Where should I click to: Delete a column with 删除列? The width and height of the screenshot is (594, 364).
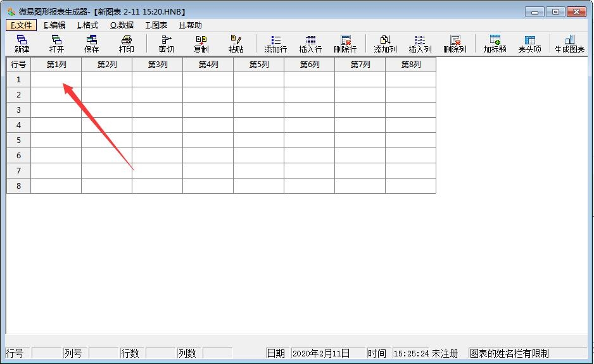[x=455, y=44]
